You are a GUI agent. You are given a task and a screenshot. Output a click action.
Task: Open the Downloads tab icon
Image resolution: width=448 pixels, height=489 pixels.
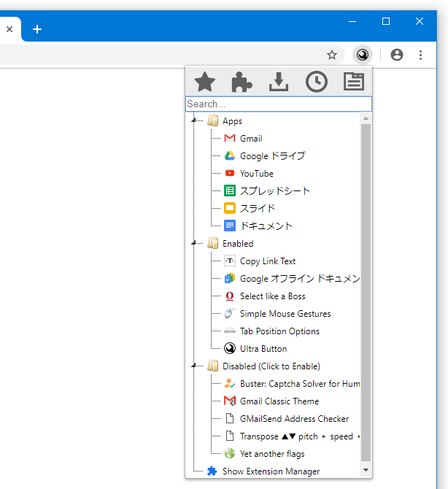point(279,82)
